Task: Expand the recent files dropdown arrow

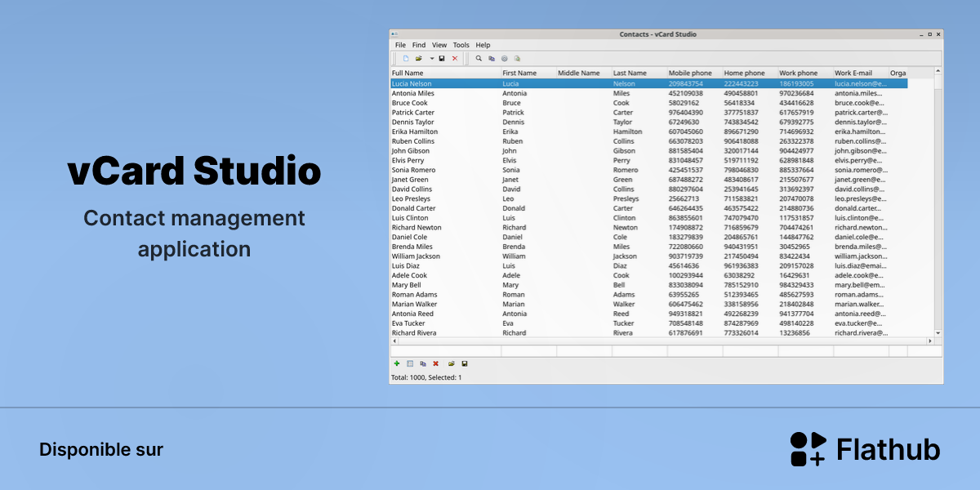Action: point(432,59)
